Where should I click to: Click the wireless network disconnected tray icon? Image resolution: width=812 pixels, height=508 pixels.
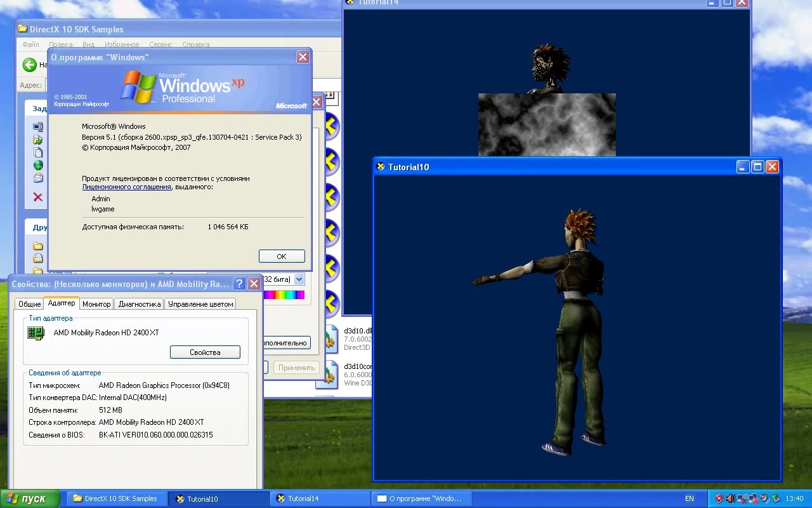(x=742, y=498)
